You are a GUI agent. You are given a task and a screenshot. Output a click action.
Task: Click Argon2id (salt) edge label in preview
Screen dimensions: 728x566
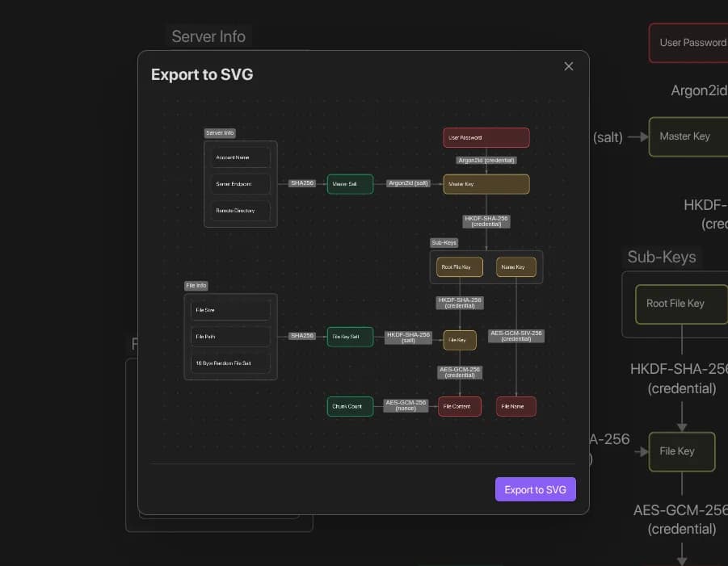point(408,183)
